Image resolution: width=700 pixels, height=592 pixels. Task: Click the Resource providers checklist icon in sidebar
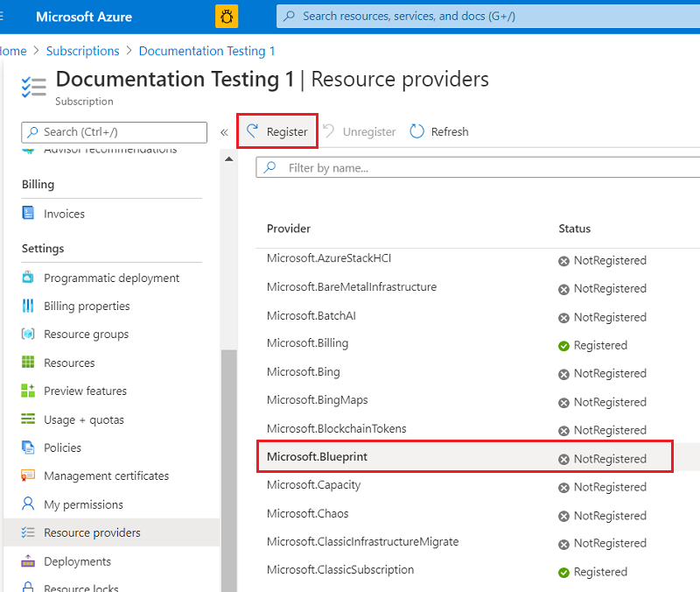28,532
